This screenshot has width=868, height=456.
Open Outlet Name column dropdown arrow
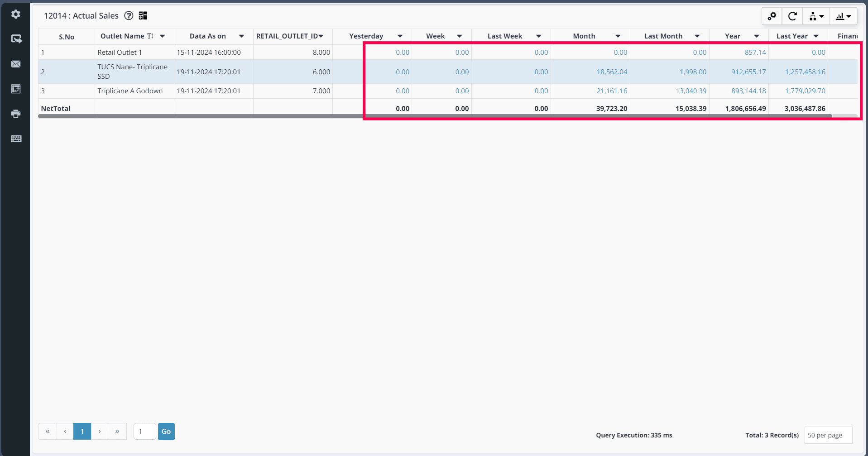162,36
